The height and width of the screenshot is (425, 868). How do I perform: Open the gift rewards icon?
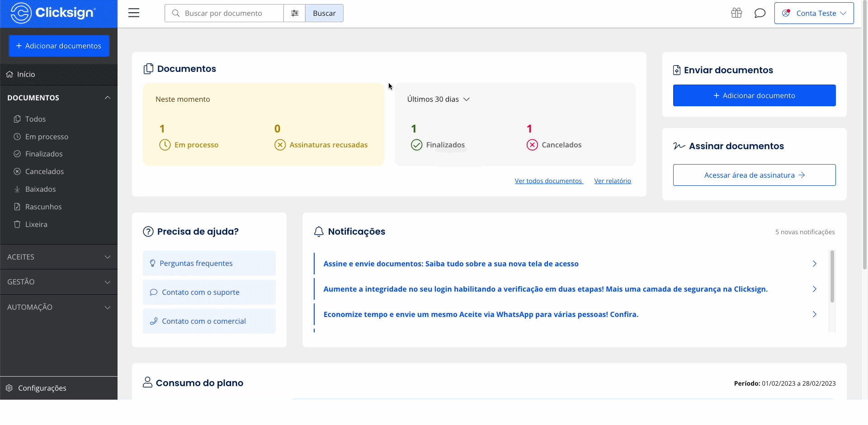coord(736,13)
